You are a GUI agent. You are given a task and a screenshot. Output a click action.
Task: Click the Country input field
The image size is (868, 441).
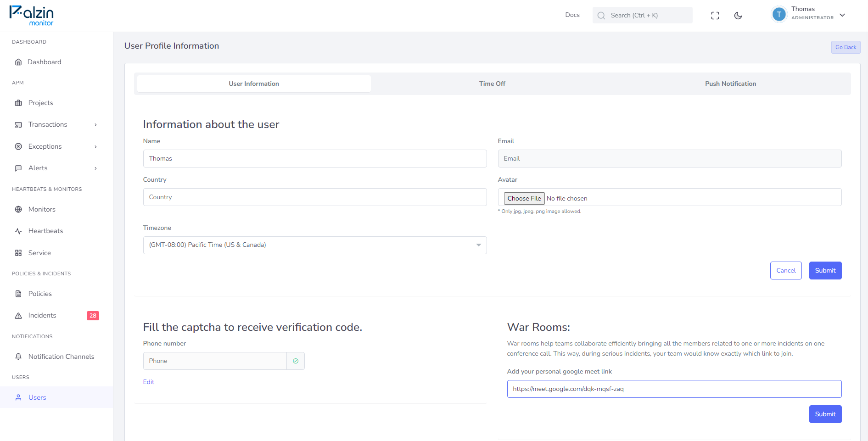[x=315, y=197]
